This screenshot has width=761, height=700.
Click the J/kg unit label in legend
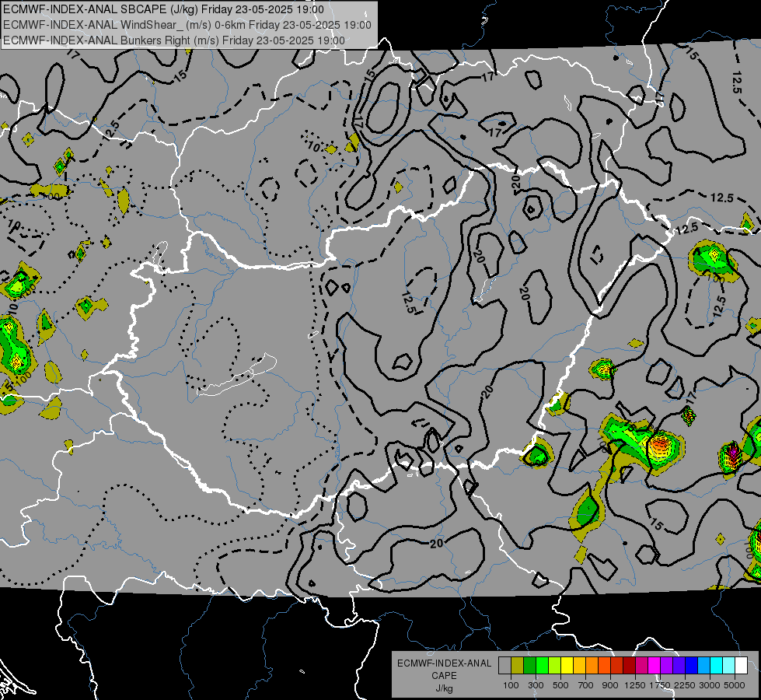pos(444,688)
